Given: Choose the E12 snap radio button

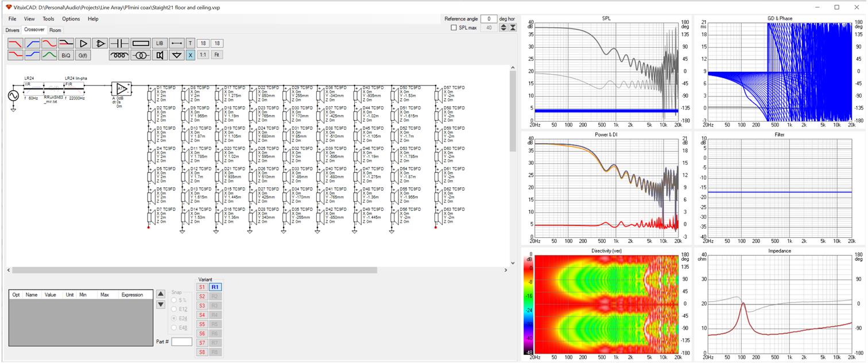Looking at the screenshot, I should click(175, 309).
